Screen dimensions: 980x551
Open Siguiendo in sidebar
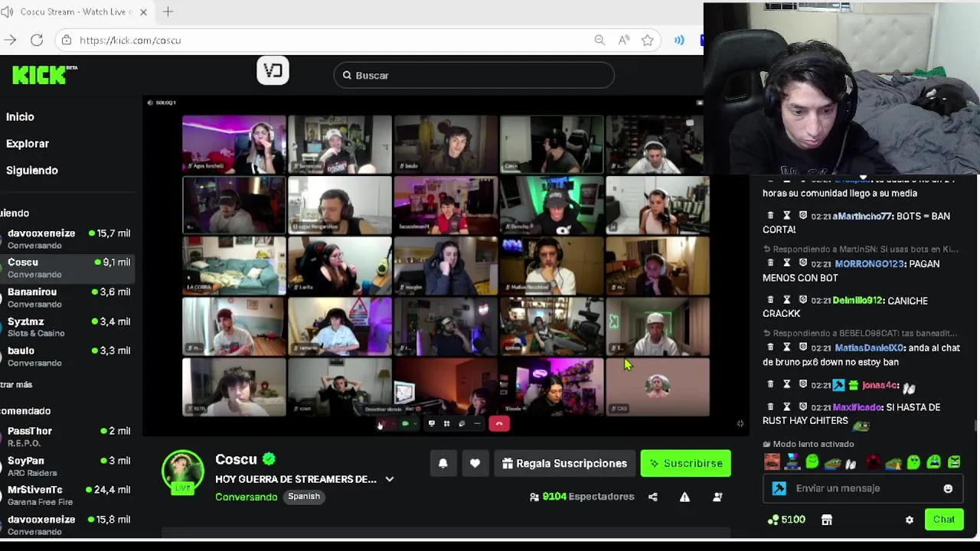[x=32, y=170]
